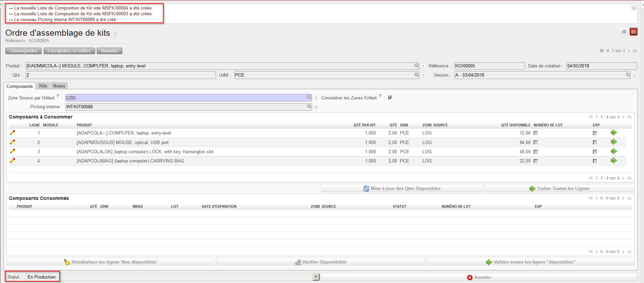Click Traiter Toutes les Lignes button
This screenshot has height=283, width=644.
pyautogui.click(x=559, y=188)
